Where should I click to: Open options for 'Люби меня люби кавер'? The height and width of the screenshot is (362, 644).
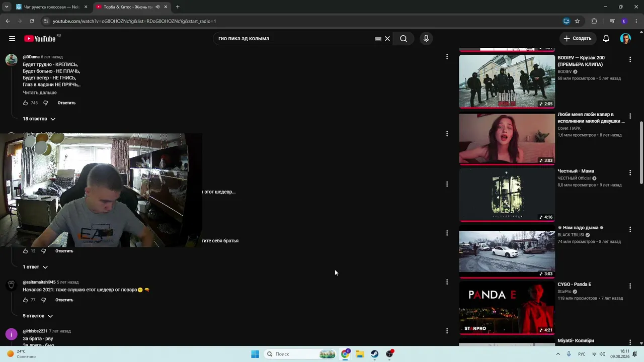pyautogui.click(x=630, y=116)
